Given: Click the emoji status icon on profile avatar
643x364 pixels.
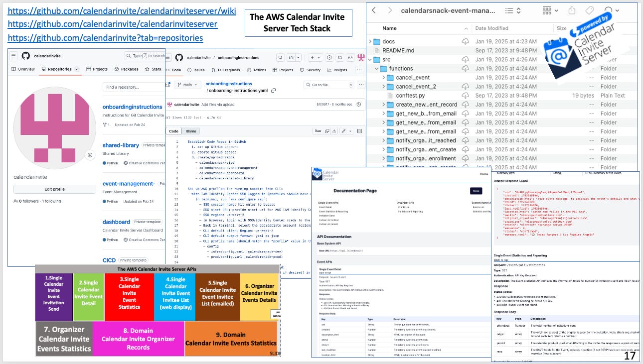Looking at the screenshot, I should (x=90, y=155).
